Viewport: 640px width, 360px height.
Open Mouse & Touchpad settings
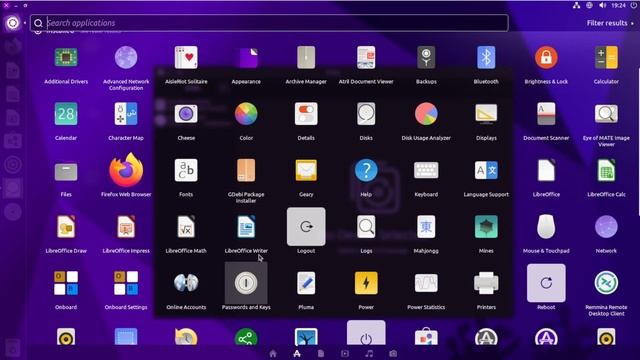(x=546, y=227)
